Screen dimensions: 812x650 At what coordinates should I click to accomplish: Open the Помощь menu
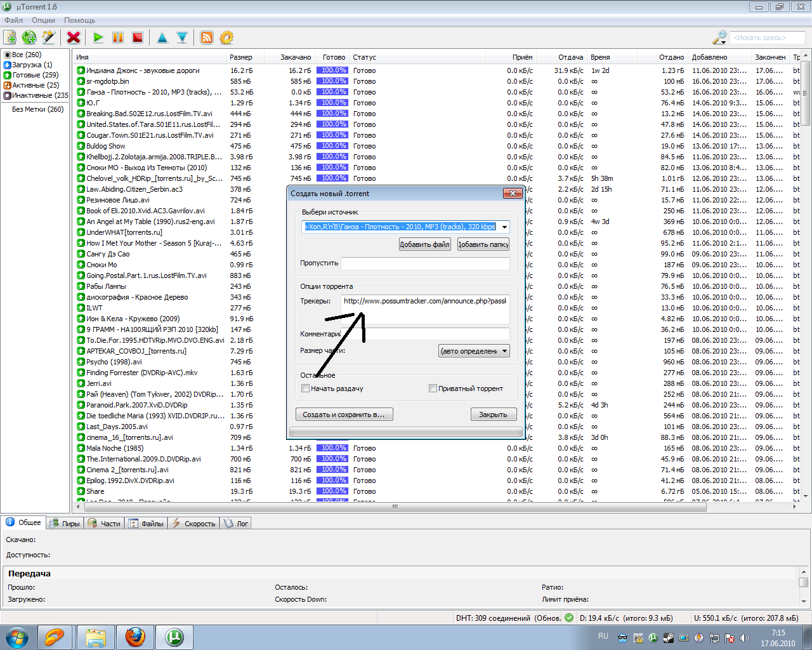coord(79,20)
